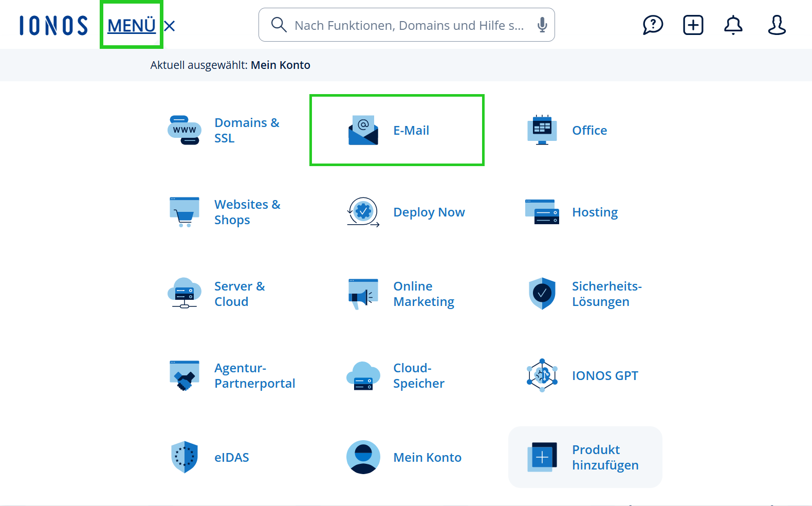Click the IONOS GPT brain icon
This screenshot has height=506, width=812.
click(542, 375)
